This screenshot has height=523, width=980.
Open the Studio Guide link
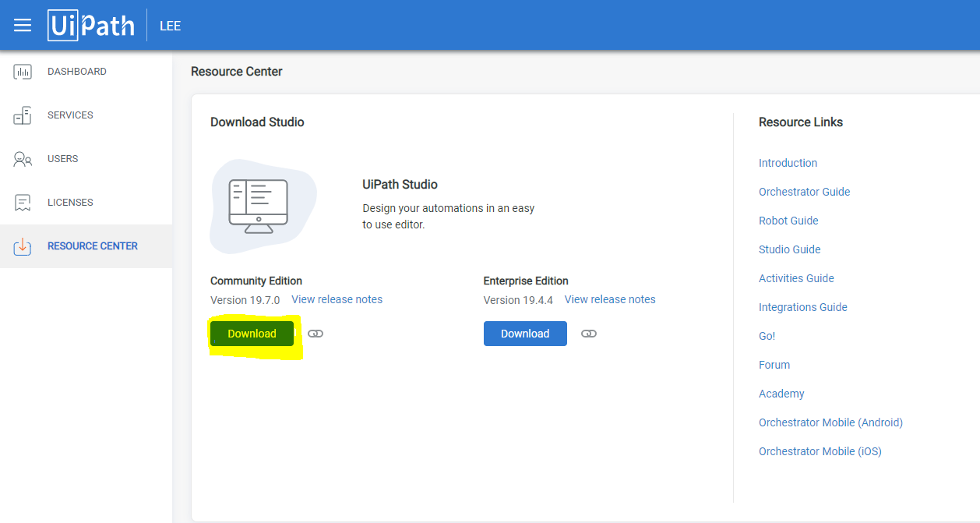[790, 249]
